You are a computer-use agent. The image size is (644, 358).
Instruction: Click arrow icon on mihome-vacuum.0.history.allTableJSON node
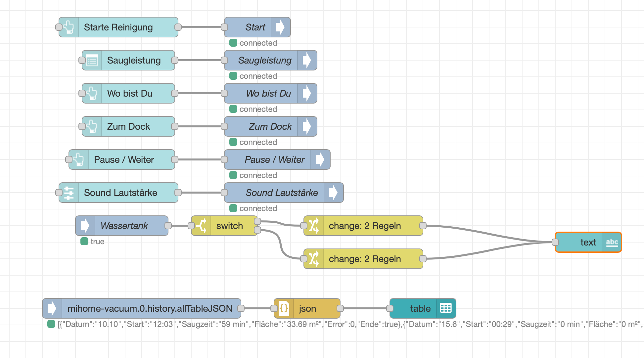click(x=52, y=308)
